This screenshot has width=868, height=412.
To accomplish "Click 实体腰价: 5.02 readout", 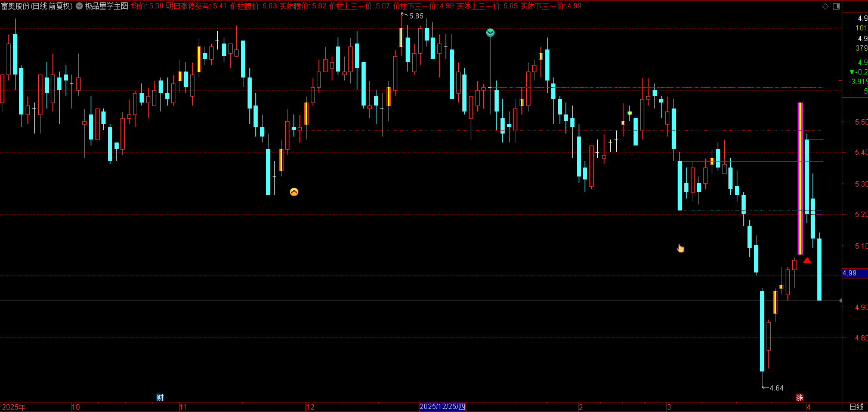I will [302, 6].
